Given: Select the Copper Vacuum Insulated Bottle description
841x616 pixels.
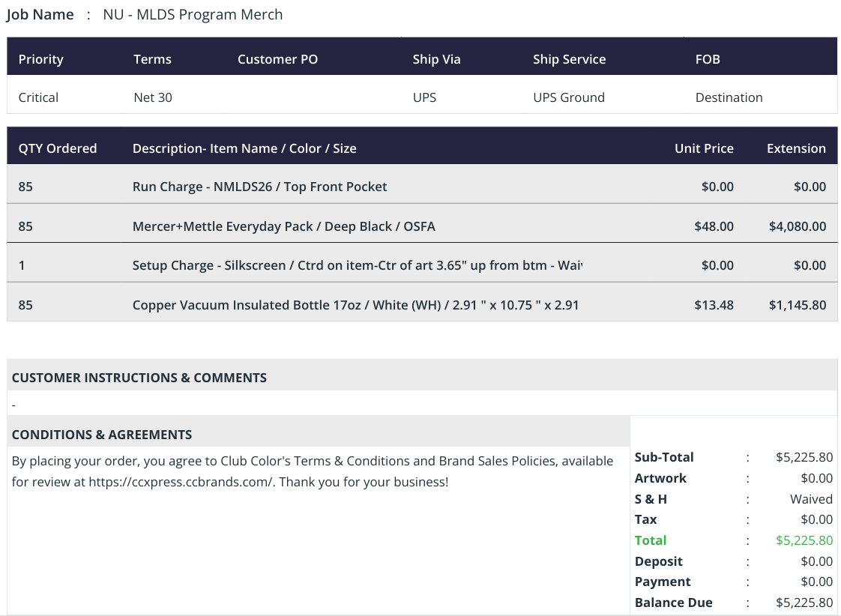Looking at the screenshot, I should [355, 305].
